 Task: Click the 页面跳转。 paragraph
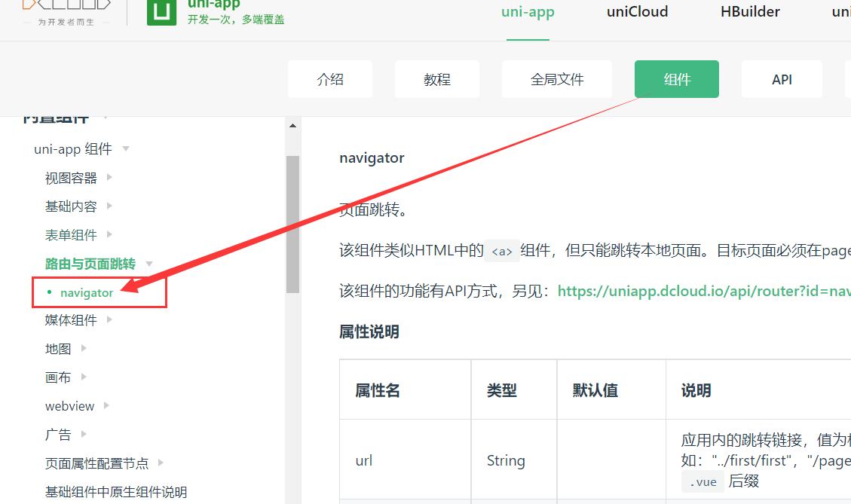coord(373,209)
